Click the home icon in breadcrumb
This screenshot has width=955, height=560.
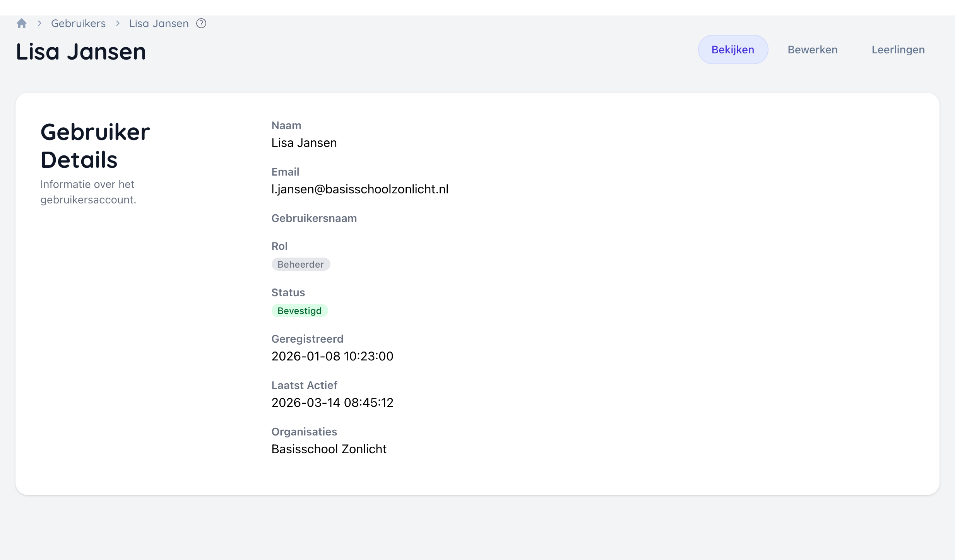pos(21,23)
